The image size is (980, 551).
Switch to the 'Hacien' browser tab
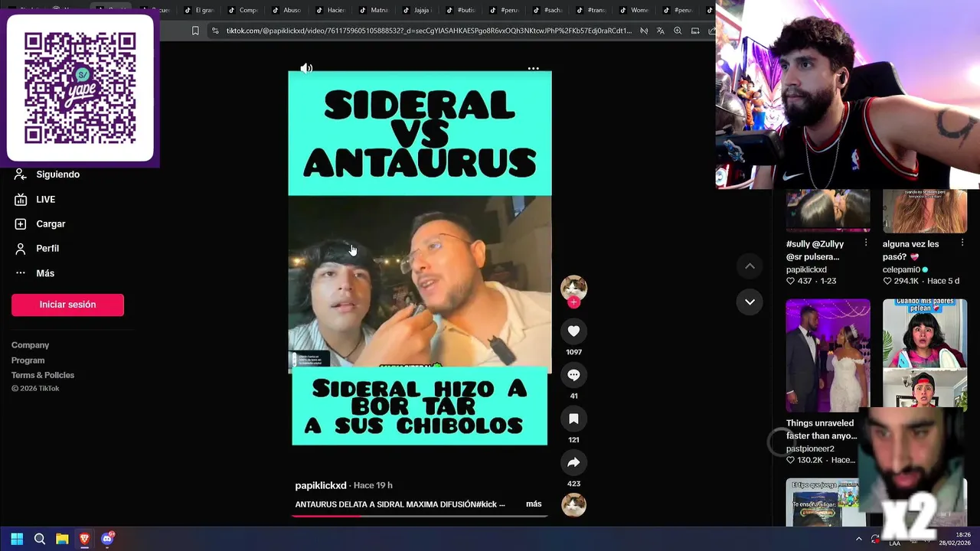point(331,10)
